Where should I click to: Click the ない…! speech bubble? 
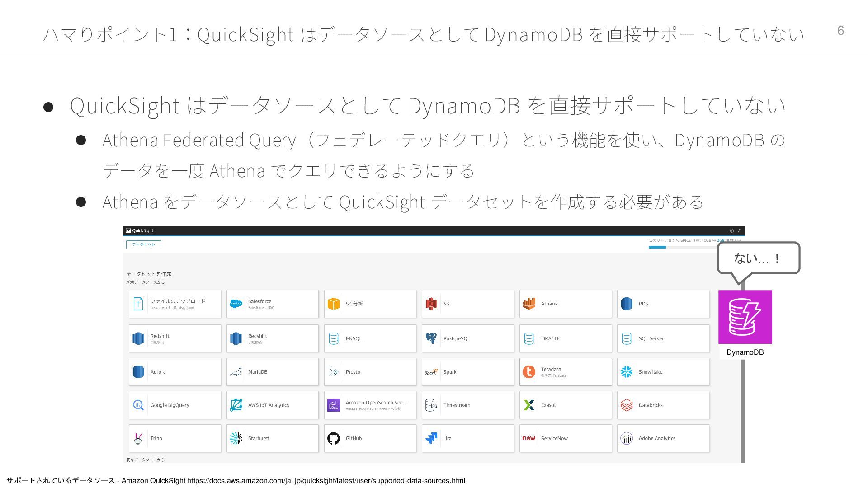(758, 258)
